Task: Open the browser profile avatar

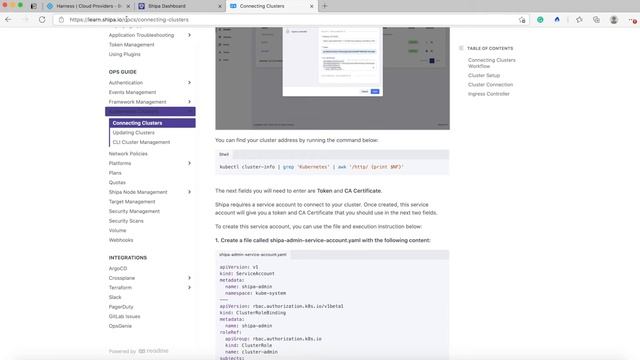Action: (613, 20)
